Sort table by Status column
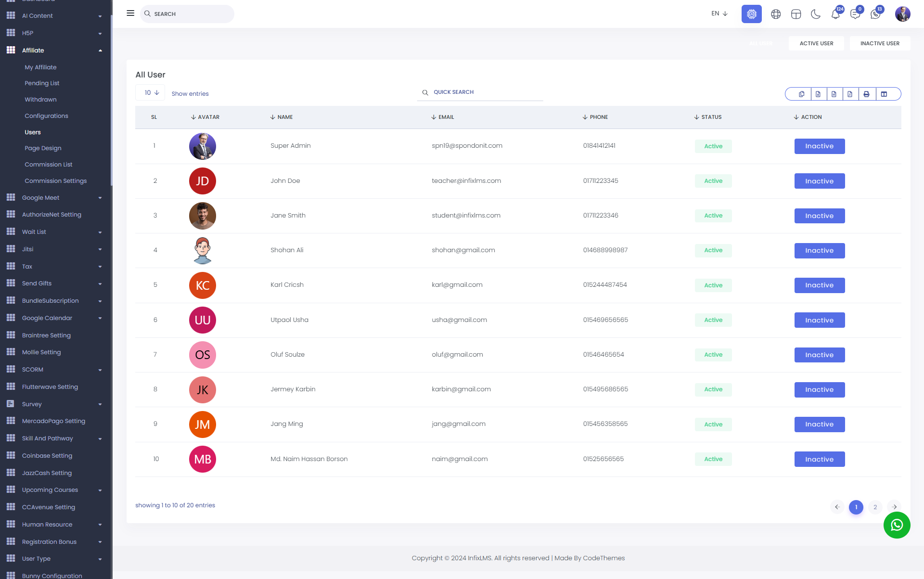The height and width of the screenshot is (579, 924). click(708, 117)
